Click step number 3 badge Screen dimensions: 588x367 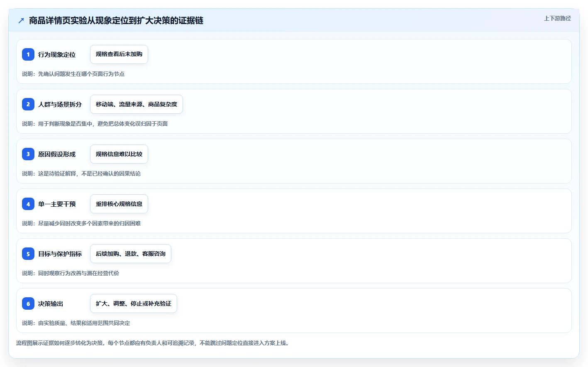coord(28,154)
